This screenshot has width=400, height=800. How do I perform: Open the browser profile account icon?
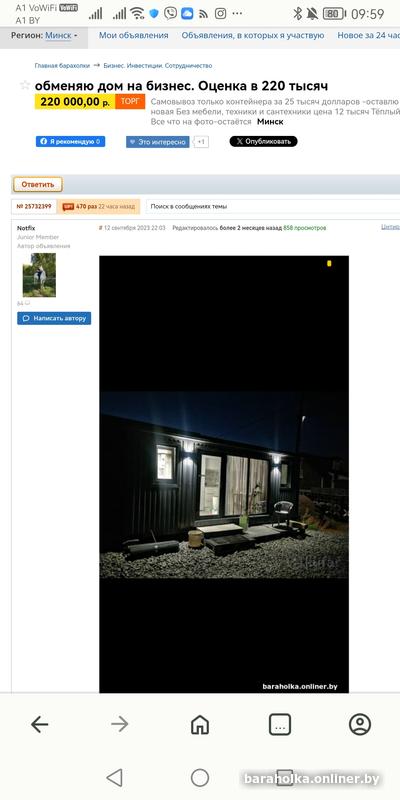click(360, 724)
